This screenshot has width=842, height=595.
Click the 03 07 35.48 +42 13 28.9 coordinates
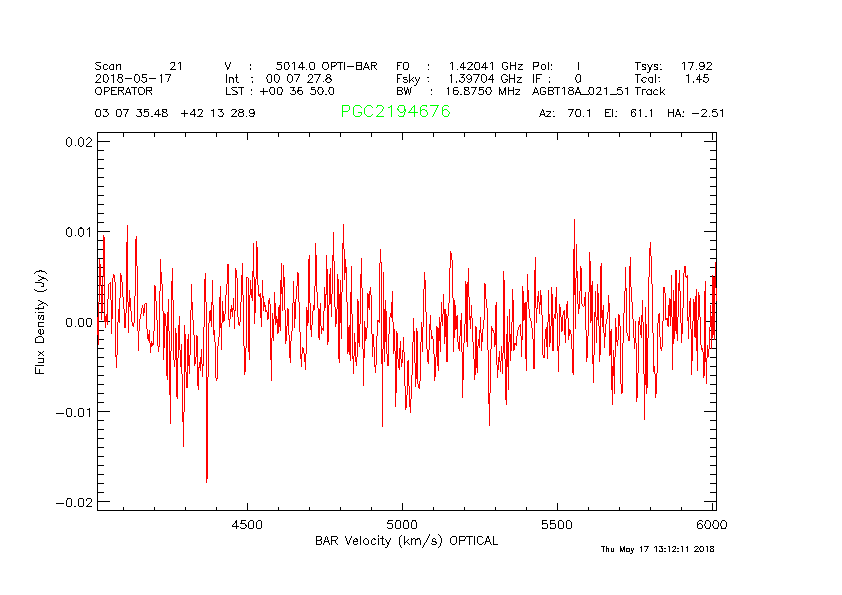175,113
